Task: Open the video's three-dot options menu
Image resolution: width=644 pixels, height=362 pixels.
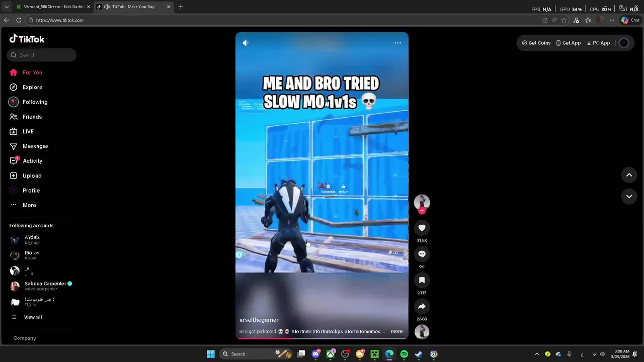Action: 397,43
